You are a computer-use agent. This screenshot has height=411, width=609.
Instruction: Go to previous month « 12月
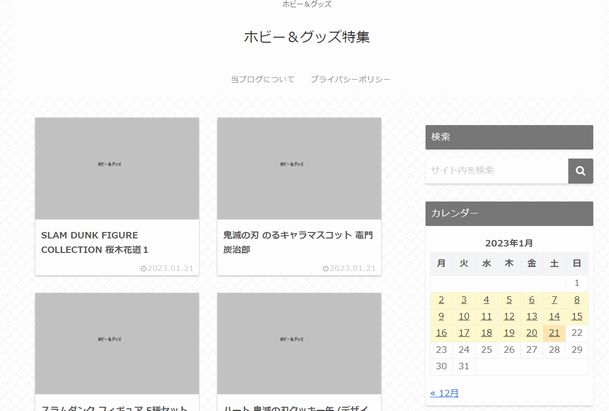444,393
